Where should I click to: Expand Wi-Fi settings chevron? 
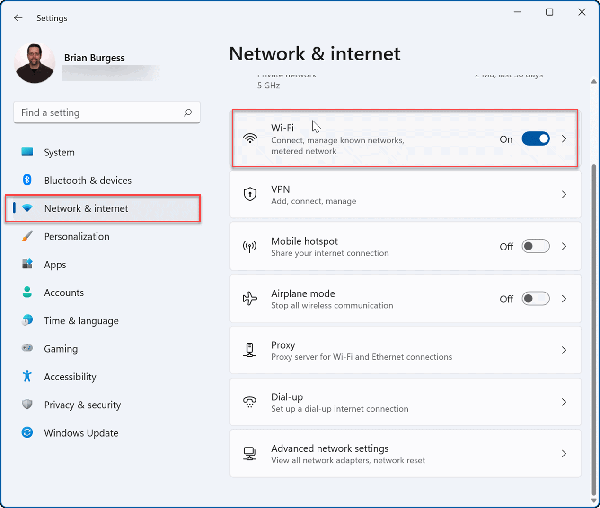[x=564, y=139]
